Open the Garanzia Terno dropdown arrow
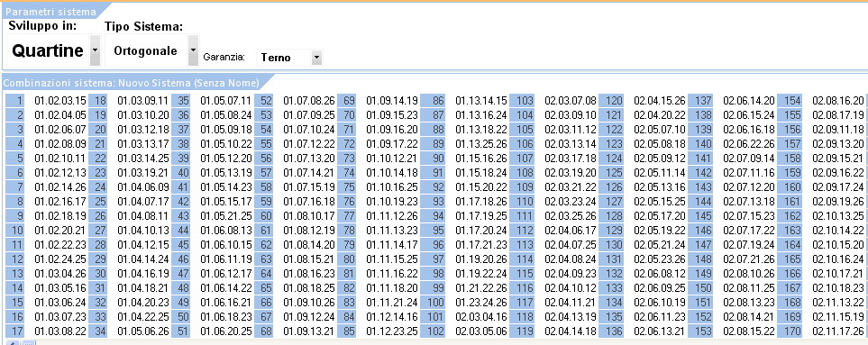The image size is (868, 345). [x=316, y=57]
